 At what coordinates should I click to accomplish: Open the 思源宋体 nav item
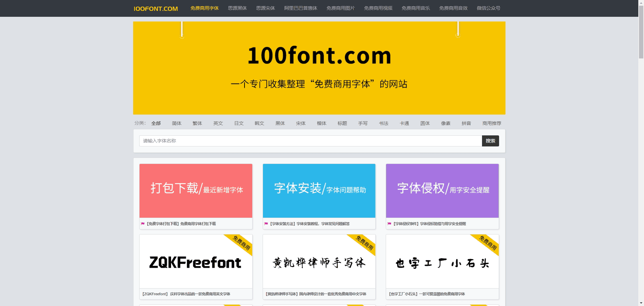pyautogui.click(x=265, y=8)
